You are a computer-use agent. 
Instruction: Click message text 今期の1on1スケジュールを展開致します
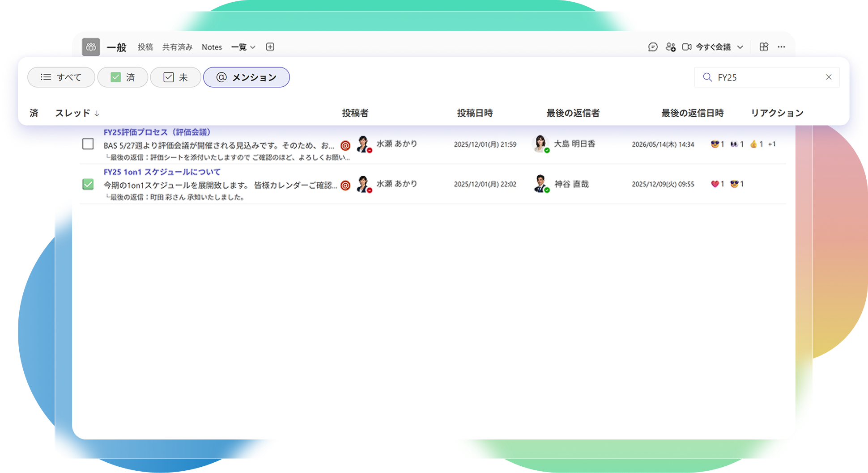(220, 185)
